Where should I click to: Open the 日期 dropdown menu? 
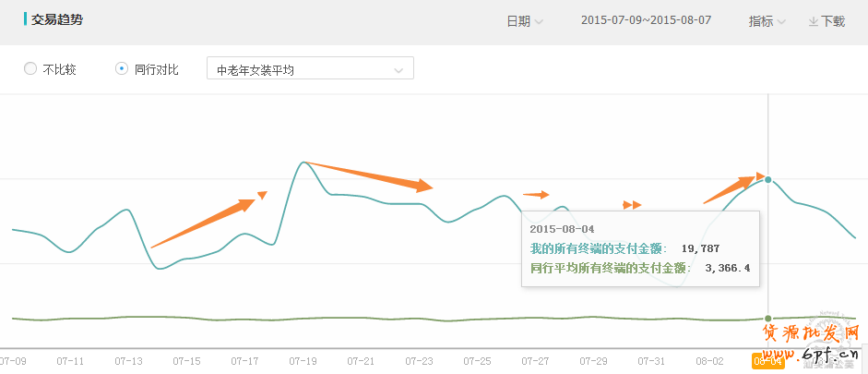point(524,21)
